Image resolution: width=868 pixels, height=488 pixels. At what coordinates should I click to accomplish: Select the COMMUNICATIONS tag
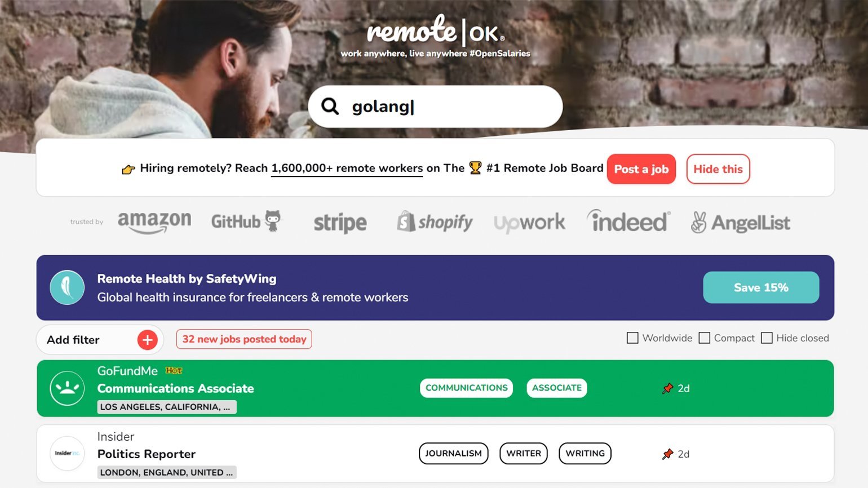[466, 388]
